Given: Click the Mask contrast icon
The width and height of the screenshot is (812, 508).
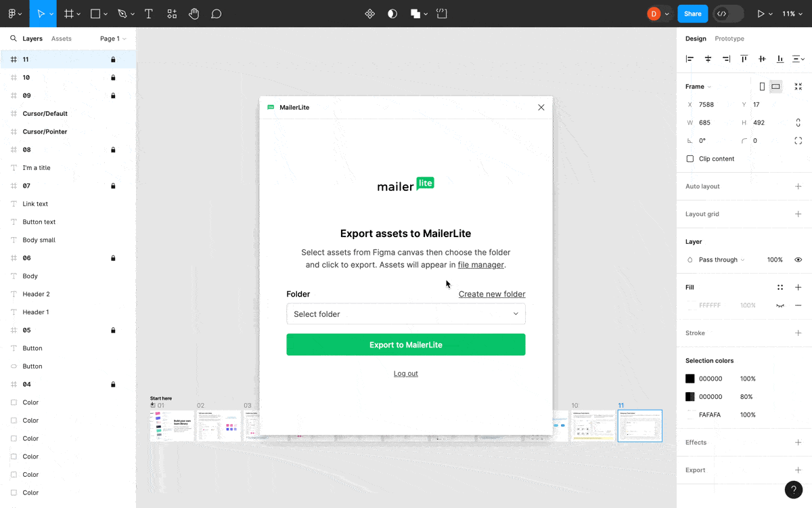Looking at the screenshot, I should (392, 14).
